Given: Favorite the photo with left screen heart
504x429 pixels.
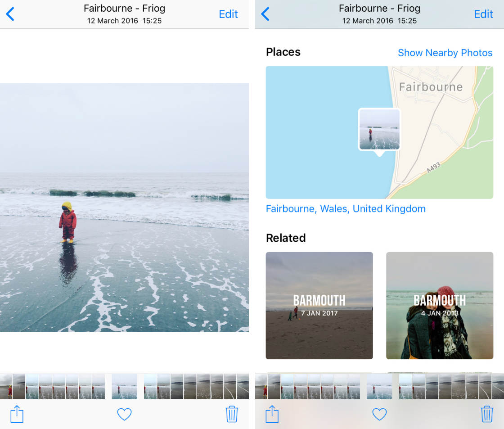Looking at the screenshot, I should click(124, 414).
